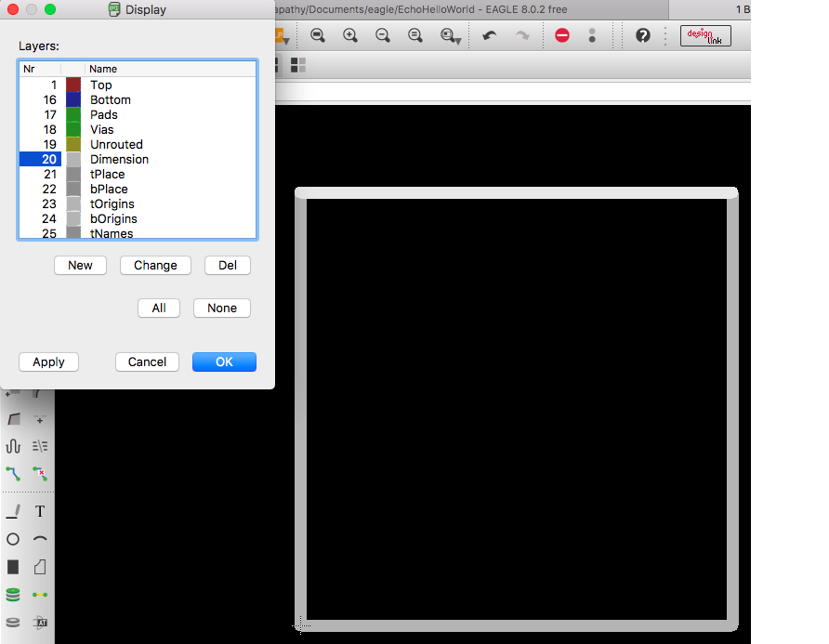
Task: Open the designlink button
Action: (705, 36)
